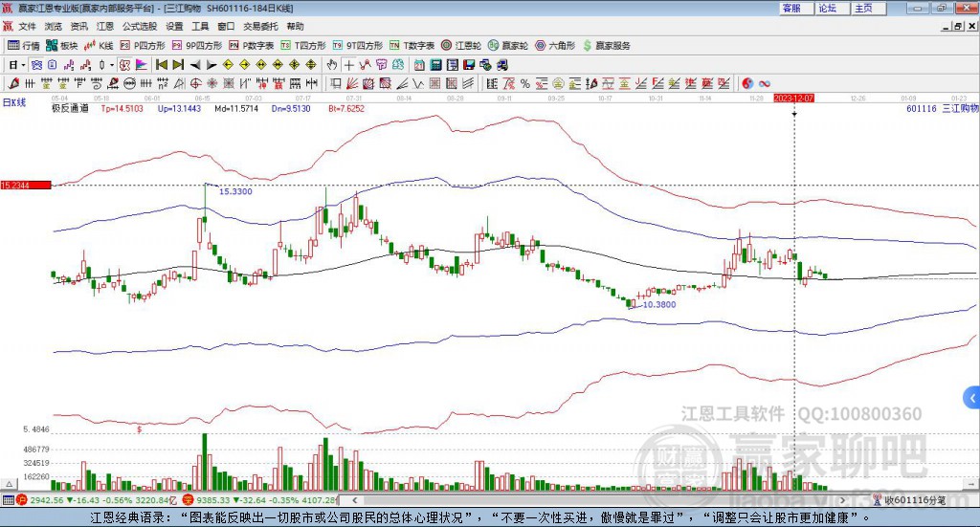Open the 浏览 menu
Viewport: 980px width, 527px height.
[x=54, y=26]
